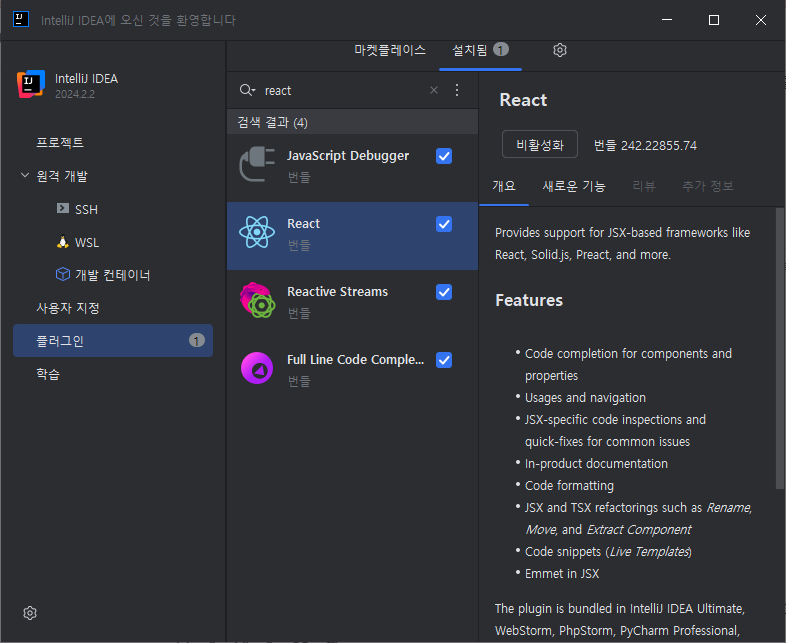Toggle the Reactive Streams plugin checkbox

444,292
